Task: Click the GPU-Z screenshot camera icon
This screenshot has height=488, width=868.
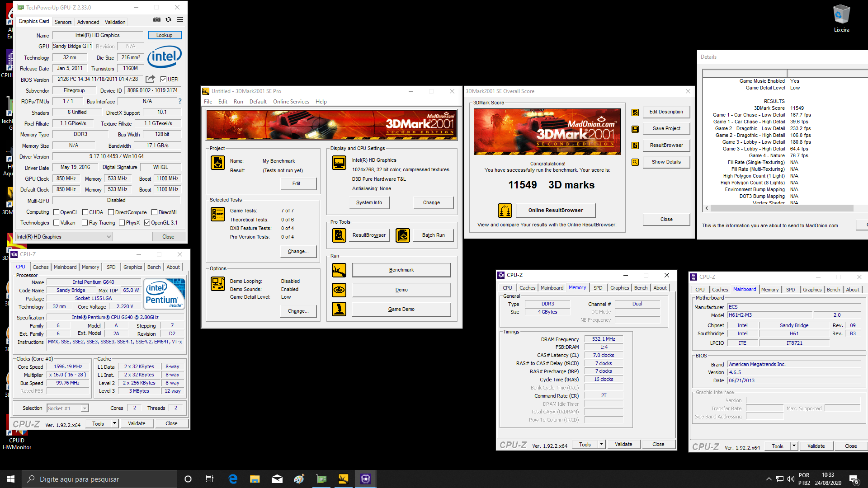Action: [x=157, y=19]
